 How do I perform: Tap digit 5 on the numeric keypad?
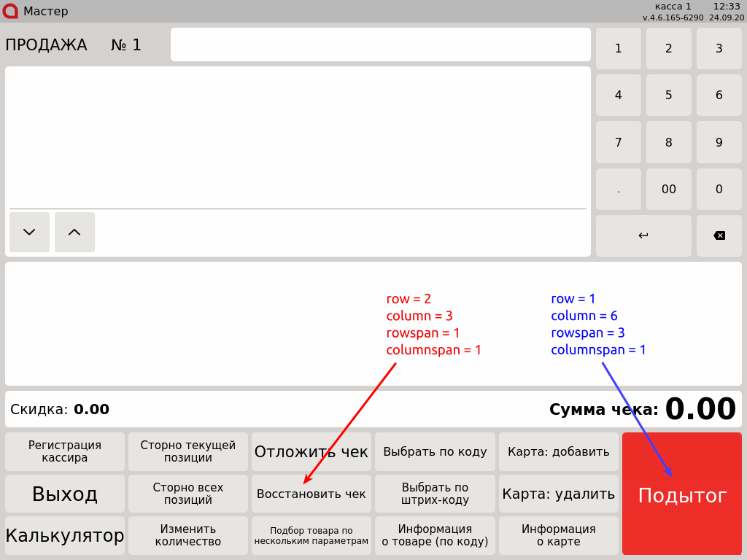(x=668, y=95)
